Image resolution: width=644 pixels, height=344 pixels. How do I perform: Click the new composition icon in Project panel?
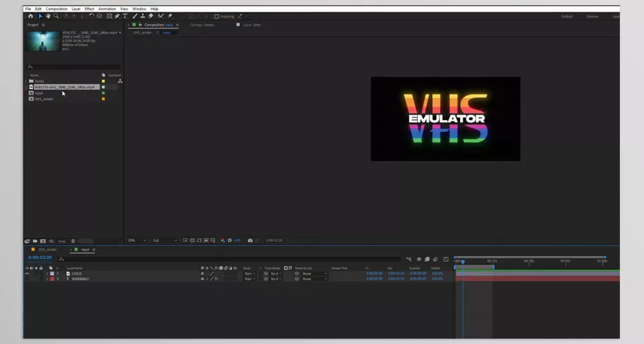pos(43,241)
